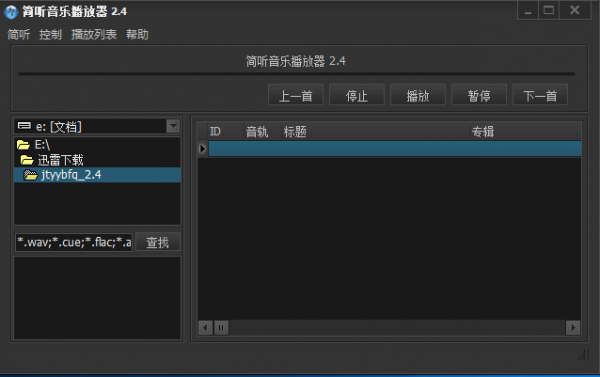Click the open folder icon for jtyybfq_2.4
600x377 pixels.
(x=30, y=175)
